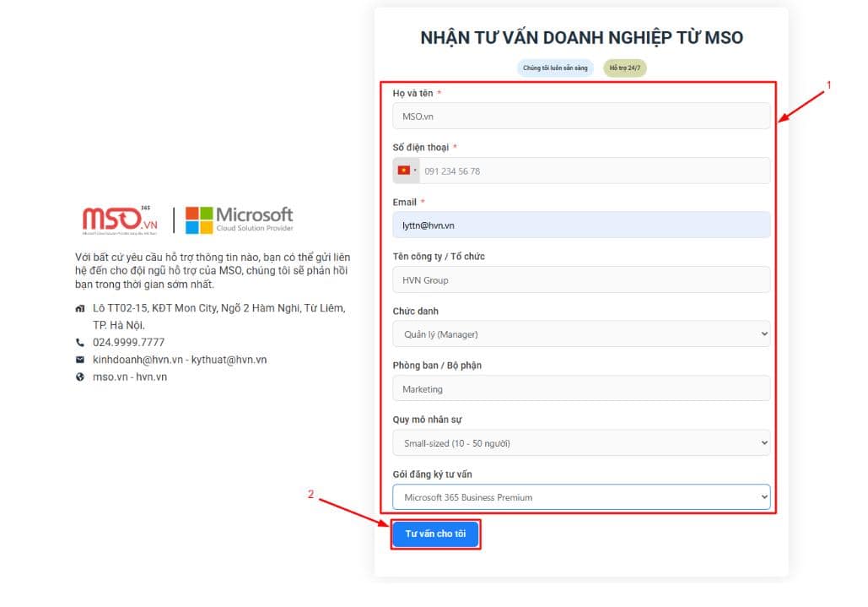
Task: Click the Gói đăng ký tư vấn label
Action: 433,474
